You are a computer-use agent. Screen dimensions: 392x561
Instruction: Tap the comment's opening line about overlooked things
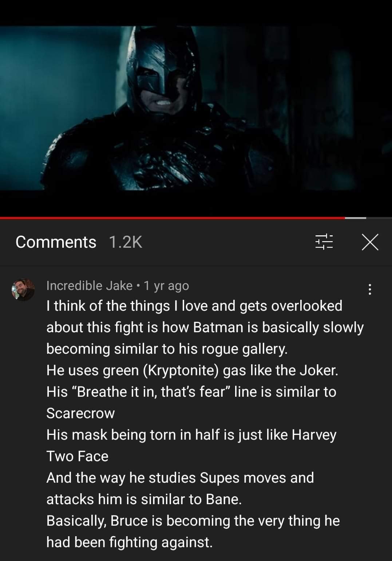point(194,306)
